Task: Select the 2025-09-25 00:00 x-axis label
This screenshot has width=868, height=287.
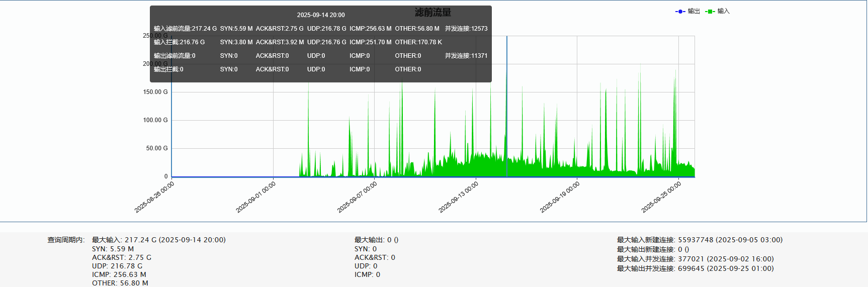Action: [x=662, y=197]
